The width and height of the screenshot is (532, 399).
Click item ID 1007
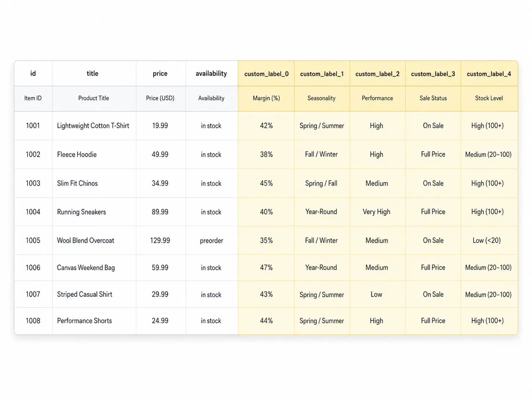tap(33, 294)
